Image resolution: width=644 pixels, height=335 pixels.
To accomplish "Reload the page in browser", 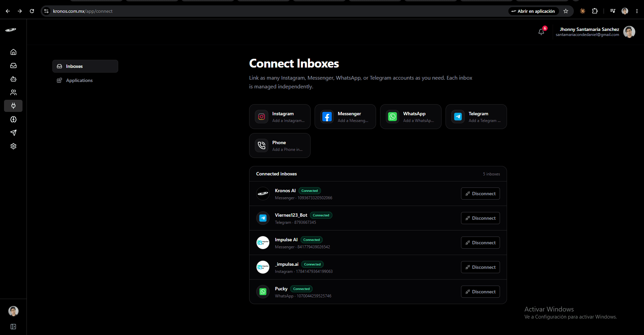I will tap(32, 11).
